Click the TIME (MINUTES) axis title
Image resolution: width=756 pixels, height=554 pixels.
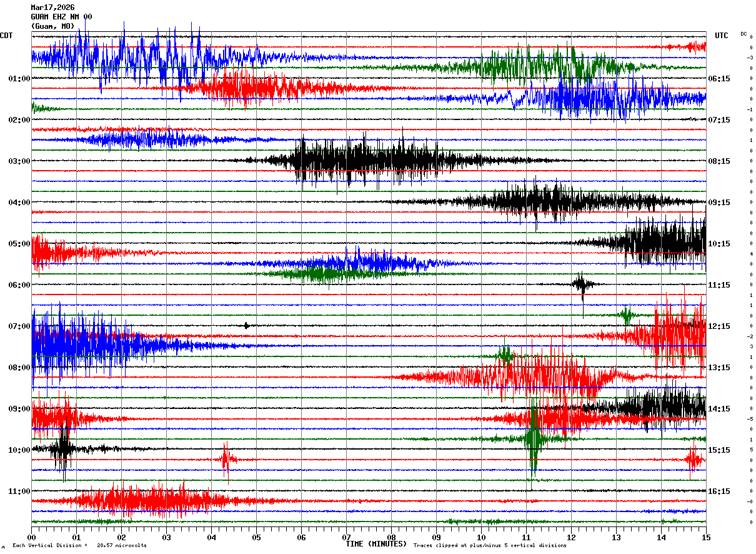[x=376, y=544]
